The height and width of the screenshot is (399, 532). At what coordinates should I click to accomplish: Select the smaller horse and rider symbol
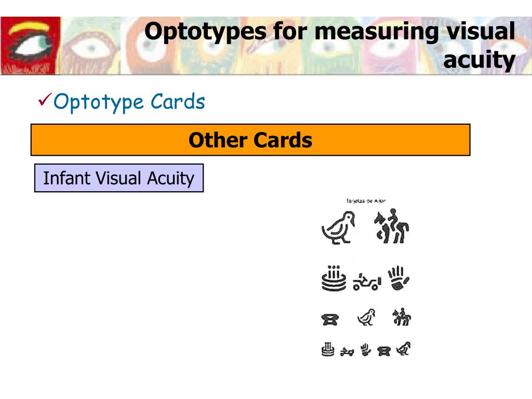(x=402, y=317)
